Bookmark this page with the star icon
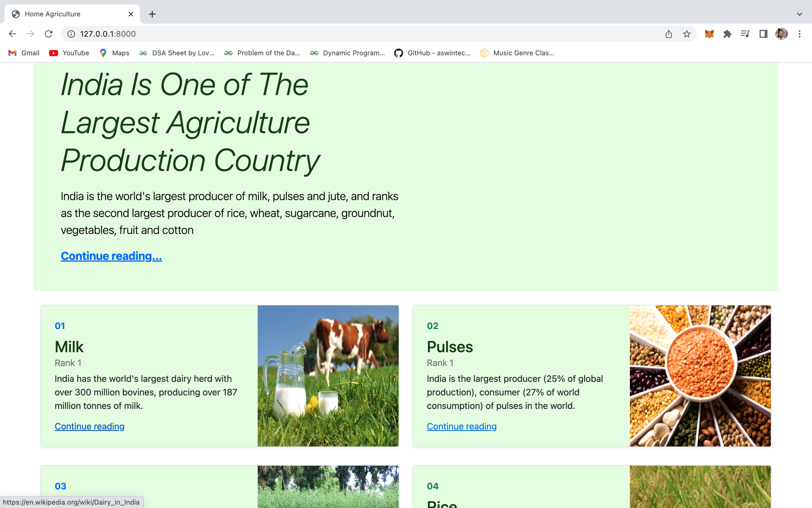 tap(687, 34)
